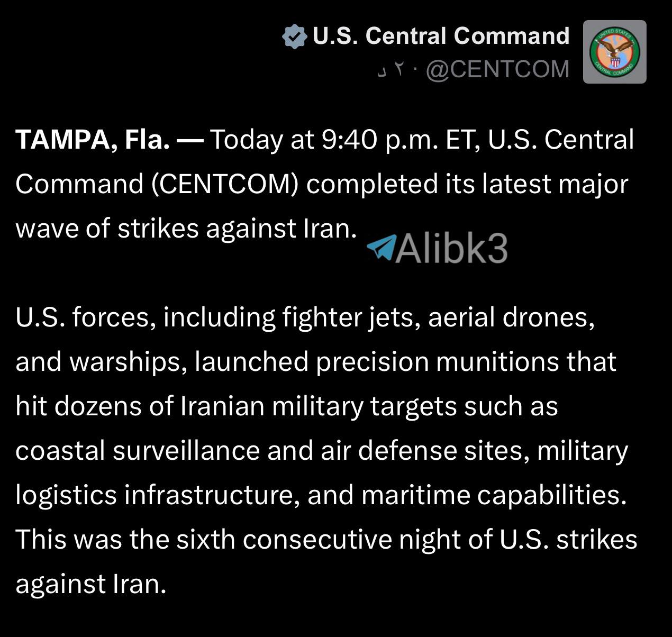Open the U.S. Central Command display name

pos(441,36)
